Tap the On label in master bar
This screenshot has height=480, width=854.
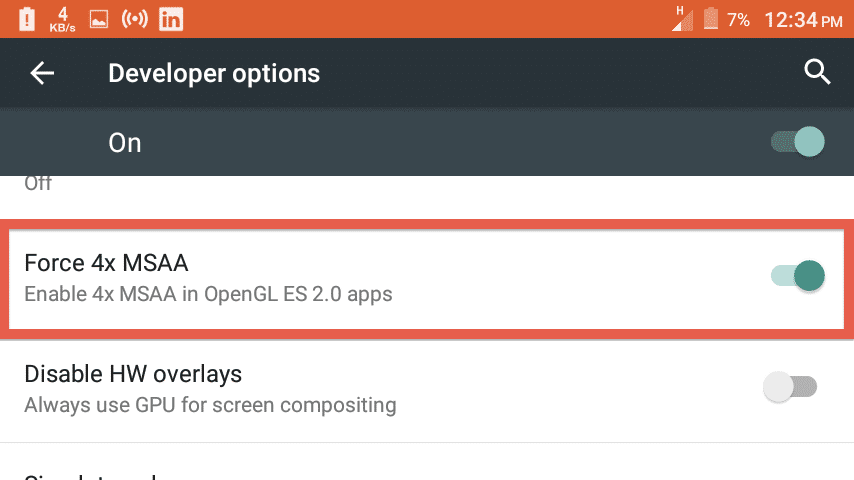[125, 143]
